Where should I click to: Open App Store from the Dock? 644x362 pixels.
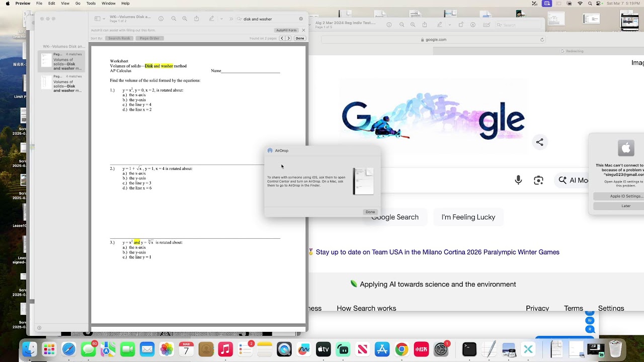point(382,349)
